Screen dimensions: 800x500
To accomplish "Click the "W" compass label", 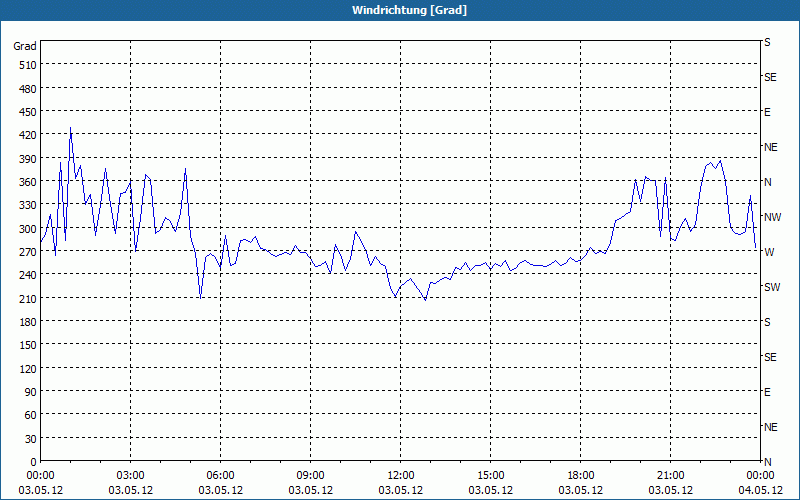I will pos(769,252).
